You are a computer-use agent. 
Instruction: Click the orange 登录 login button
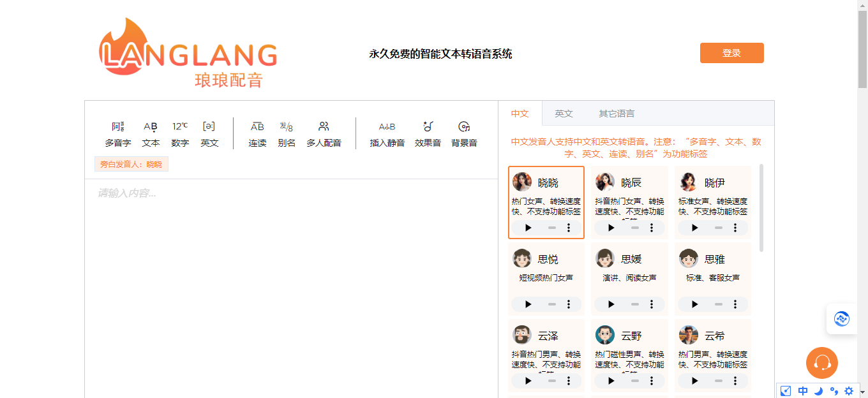pos(731,53)
